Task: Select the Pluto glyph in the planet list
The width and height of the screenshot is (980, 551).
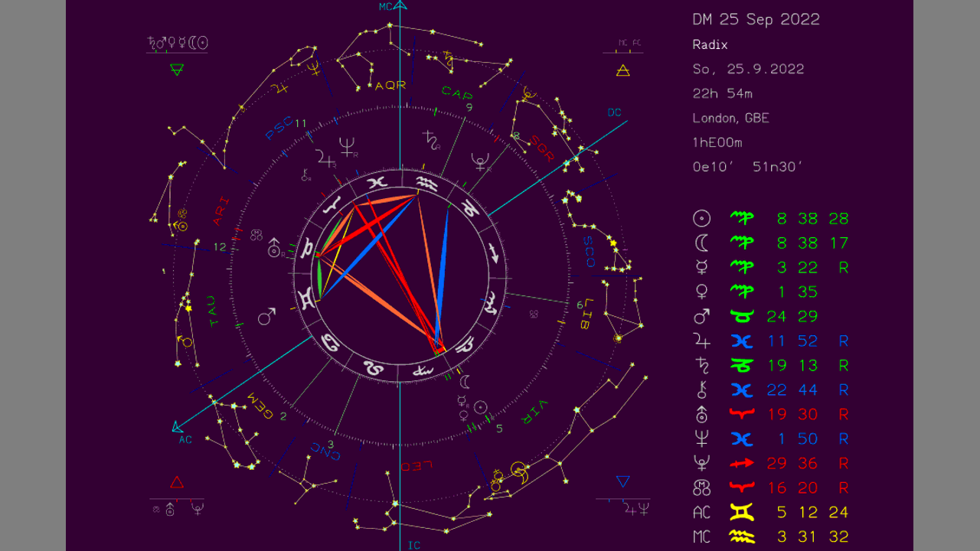Action: coord(701,464)
